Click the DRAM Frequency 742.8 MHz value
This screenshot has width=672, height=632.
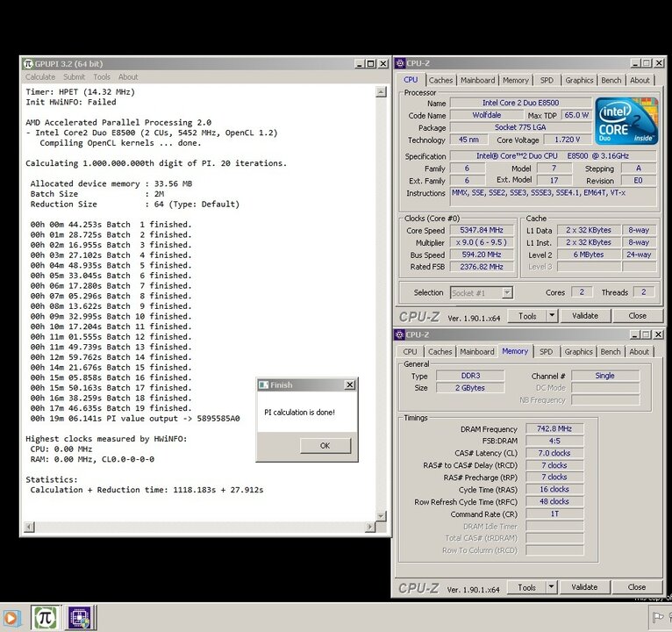pos(554,428)
